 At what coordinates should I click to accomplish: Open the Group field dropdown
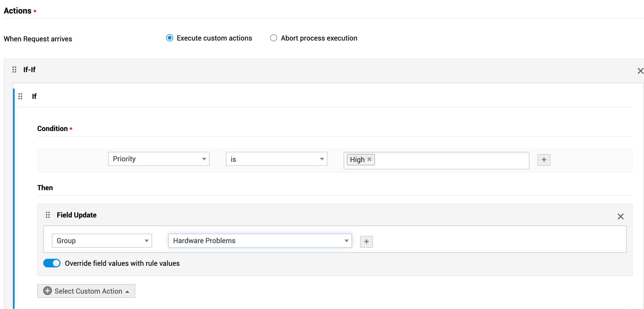102,241
